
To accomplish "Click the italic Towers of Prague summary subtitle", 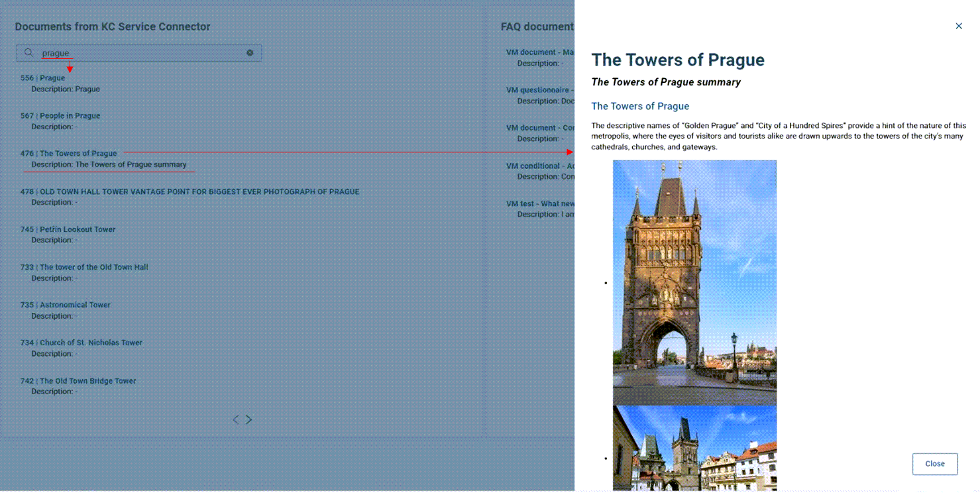I will coord(666,82).
